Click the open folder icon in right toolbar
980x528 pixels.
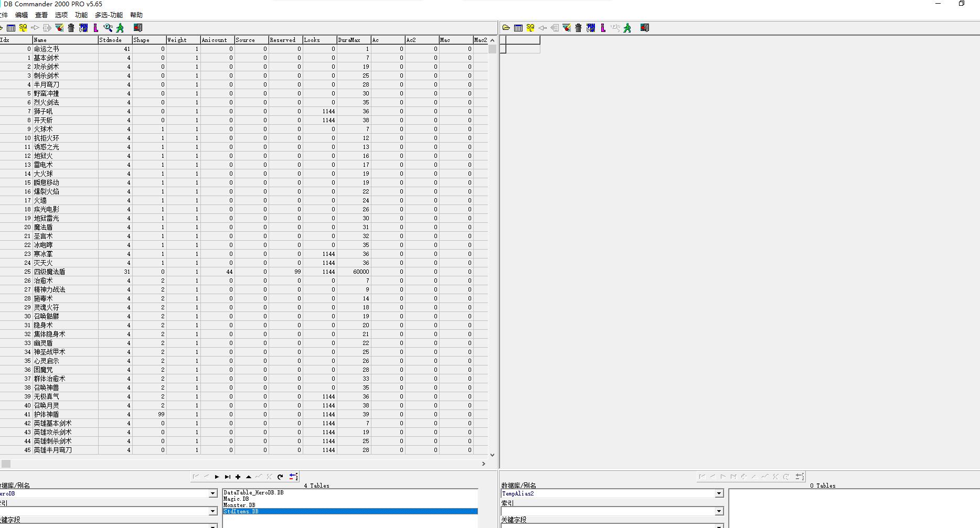coord(506,28)
